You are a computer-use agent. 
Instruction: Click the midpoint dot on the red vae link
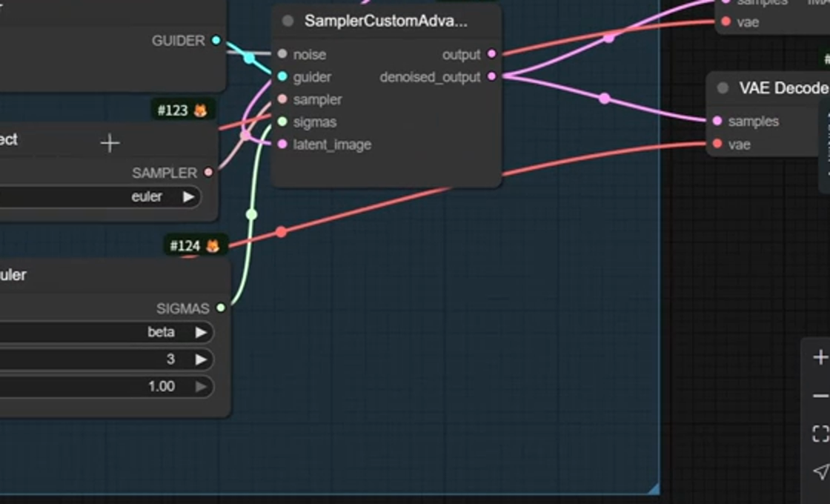tap(282, 232)
